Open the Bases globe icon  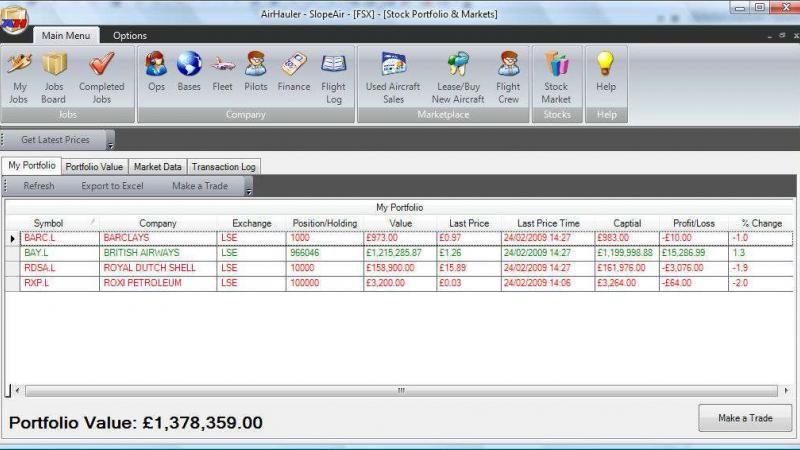coord(189,71)
